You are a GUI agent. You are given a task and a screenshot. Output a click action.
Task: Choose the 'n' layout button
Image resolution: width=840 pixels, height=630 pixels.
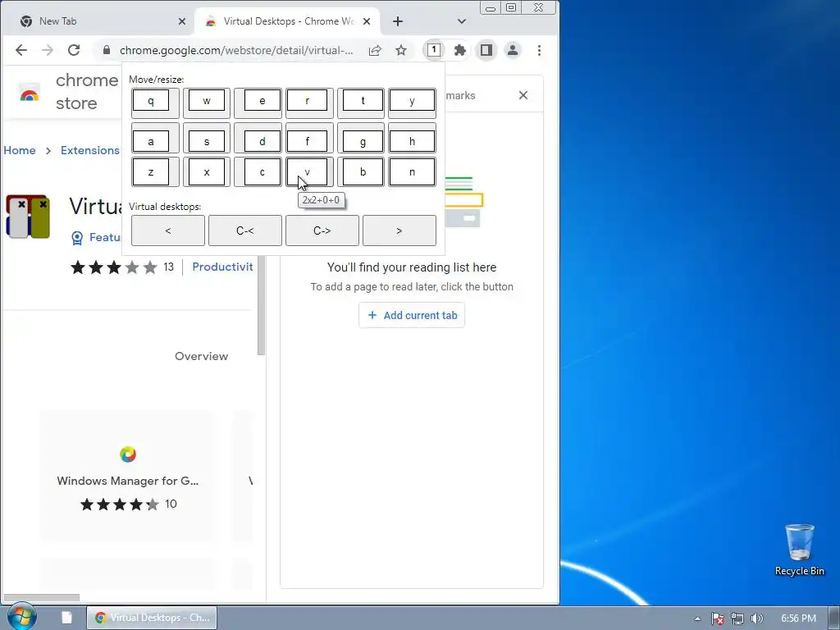pos(412,172)
